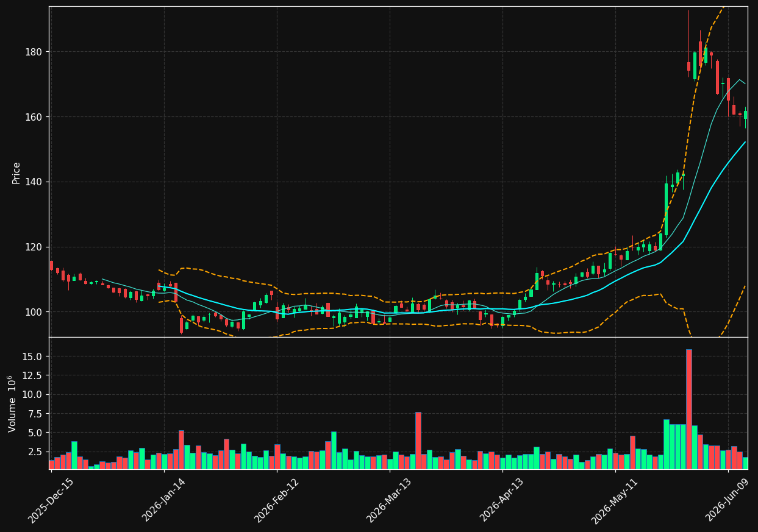Select the 180 price tick label
Image resolution: width=758 pixels, height=532 pixels.
[x=34, y=52]
